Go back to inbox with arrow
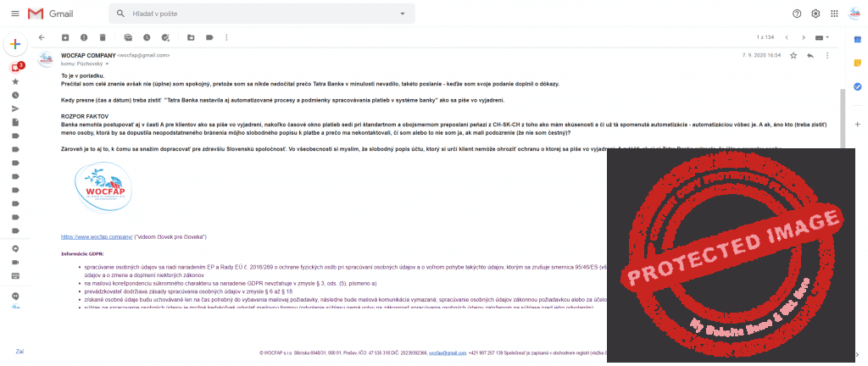868x366 pixels. point(42,37)
